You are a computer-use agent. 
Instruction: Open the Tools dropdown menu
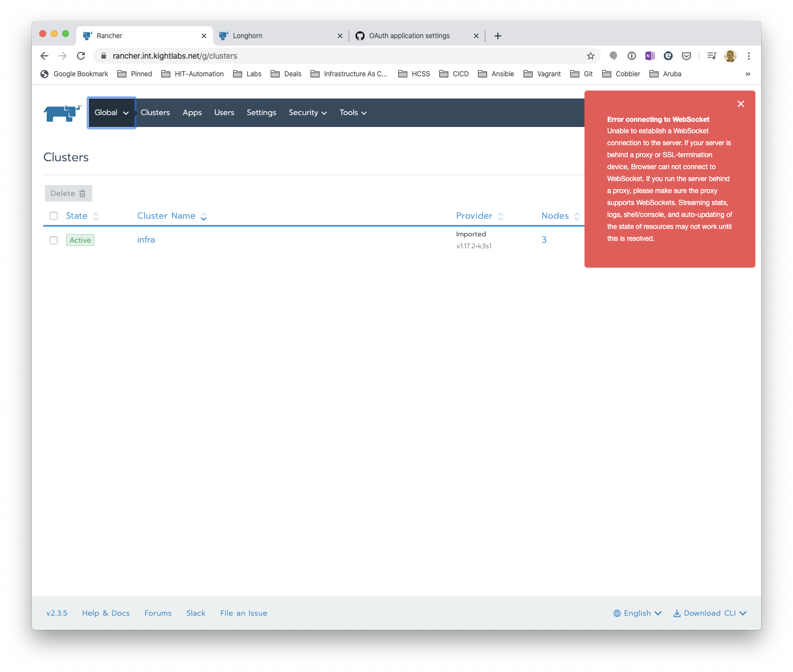pyautogui.click(x=353, y=113)
